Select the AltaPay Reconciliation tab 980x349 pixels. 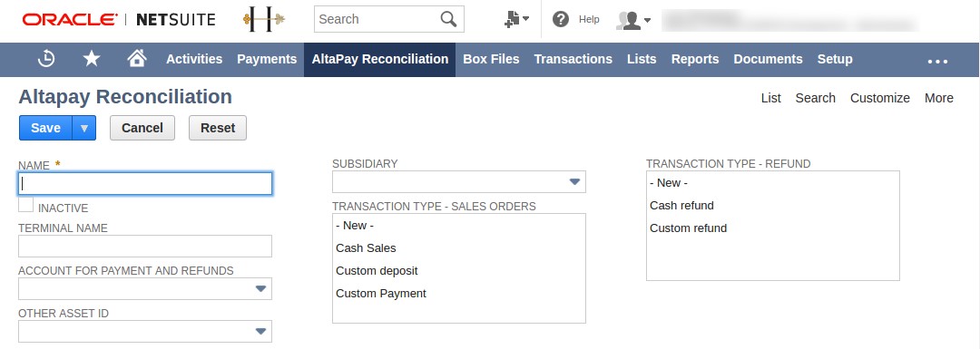coord(380,59)
